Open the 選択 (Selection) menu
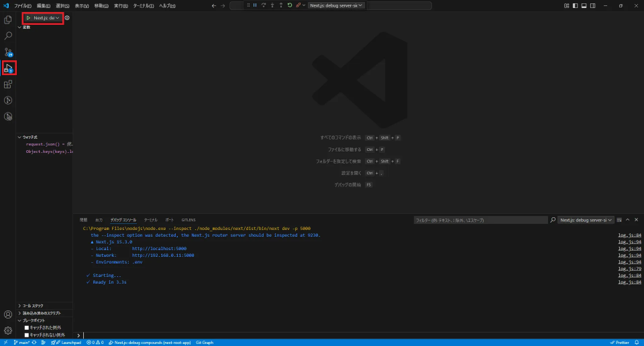Image resolution: width=644 pixels, height=346 pixels. 62,6
